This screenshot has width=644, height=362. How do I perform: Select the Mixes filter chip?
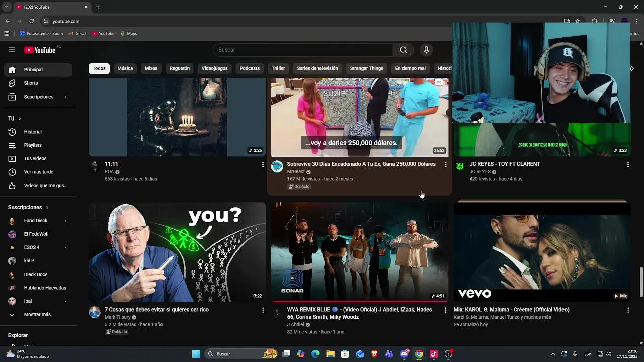point(151,68)
